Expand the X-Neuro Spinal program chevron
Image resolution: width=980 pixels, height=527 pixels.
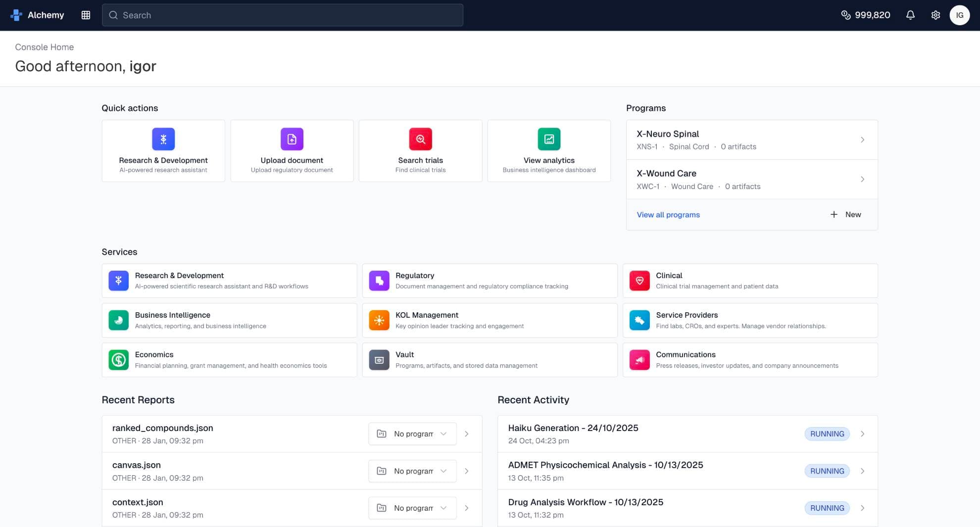pyautogui.click(x=863, y=140)
